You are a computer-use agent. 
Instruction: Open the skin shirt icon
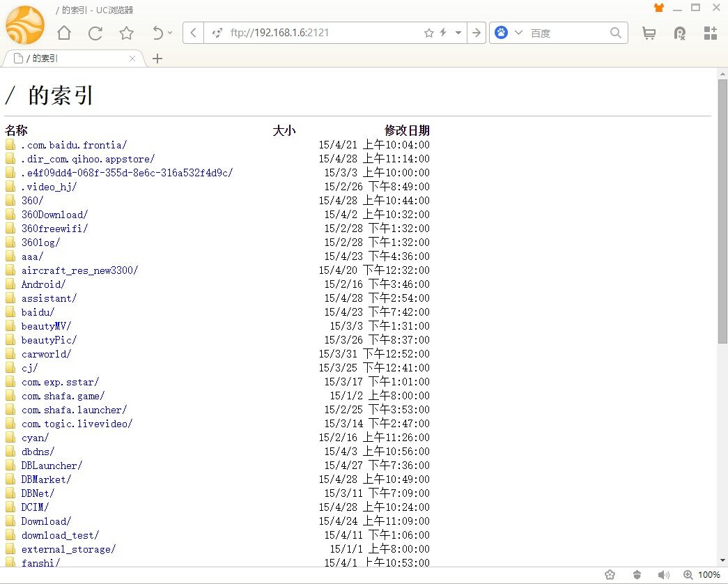(659, 8)
